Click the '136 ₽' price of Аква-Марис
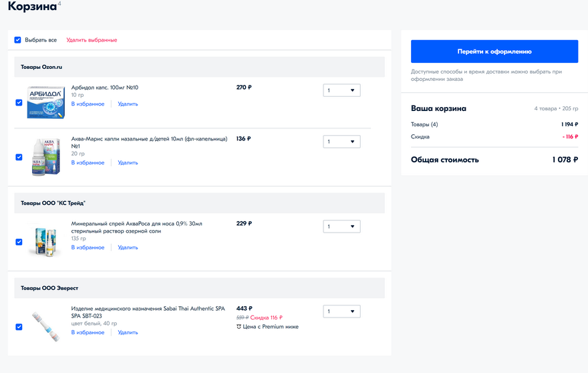Image resolution: width=588 pixels, height=373 pixels. 243,138
